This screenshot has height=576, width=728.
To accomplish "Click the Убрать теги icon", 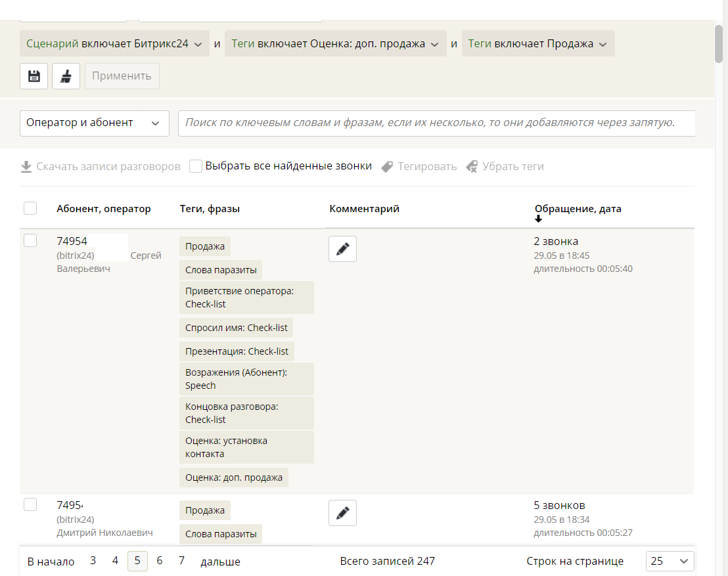I will tap(472, 167).
